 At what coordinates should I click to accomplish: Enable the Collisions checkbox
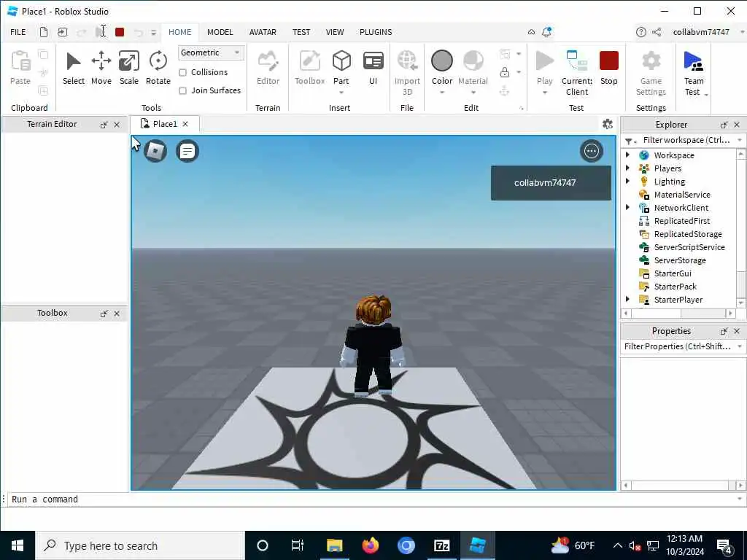(182, 72)
